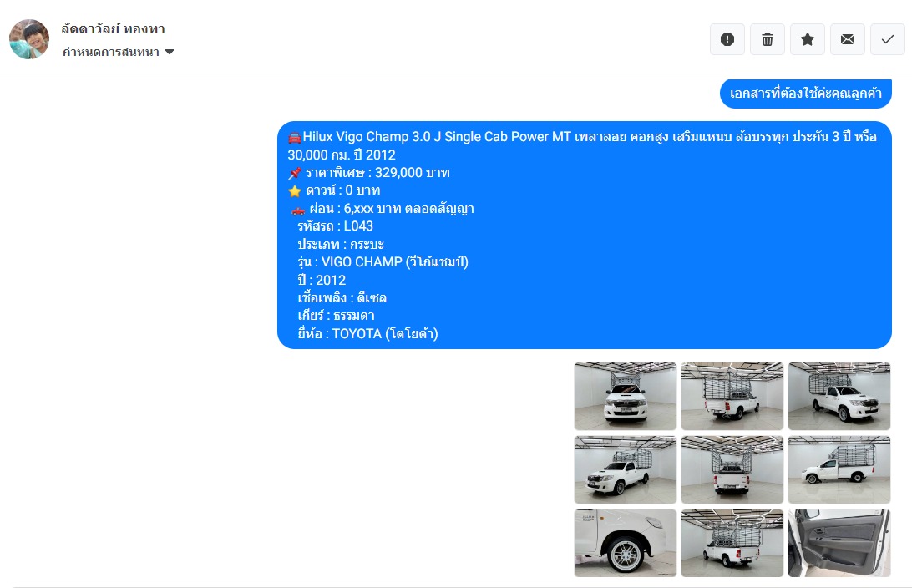Click the text ผ่อน : 6,xxx บาท ตลอดสัญญา
912x588 pixels.
pyautogui.click(x=392, y=208)
